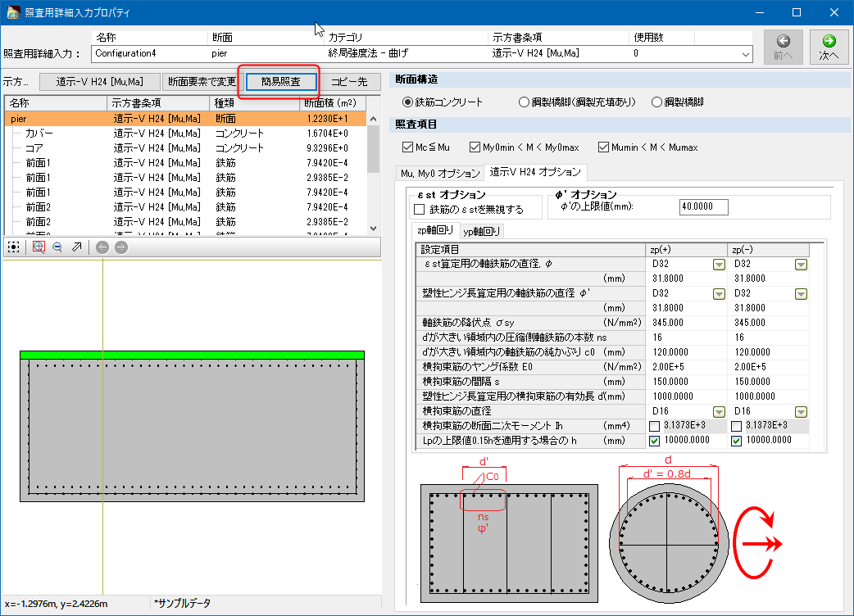Open the 照査用詳細入力 configuration dropdown
This screenshot has height=616, width=854.
point(745,54)
